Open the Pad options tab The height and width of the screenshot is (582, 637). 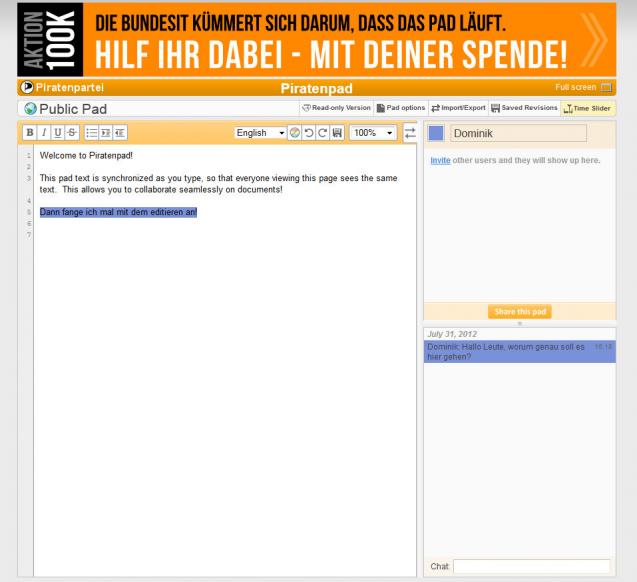point(401,108)
